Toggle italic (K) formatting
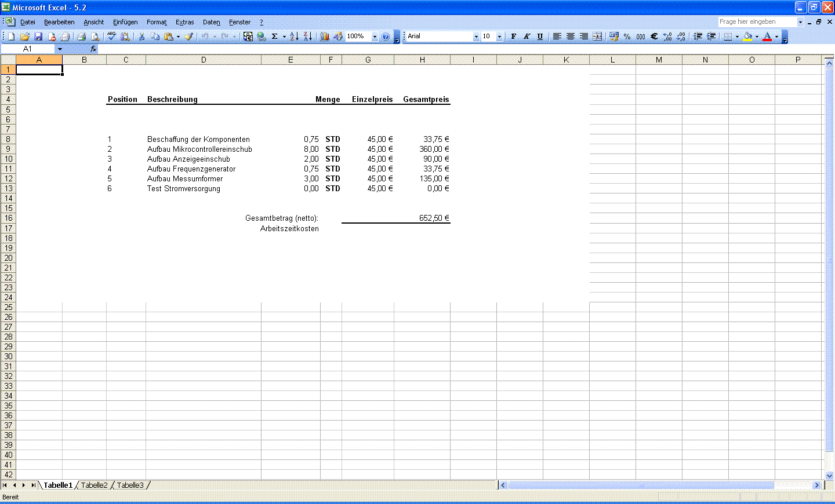 (x=527, y=36)
